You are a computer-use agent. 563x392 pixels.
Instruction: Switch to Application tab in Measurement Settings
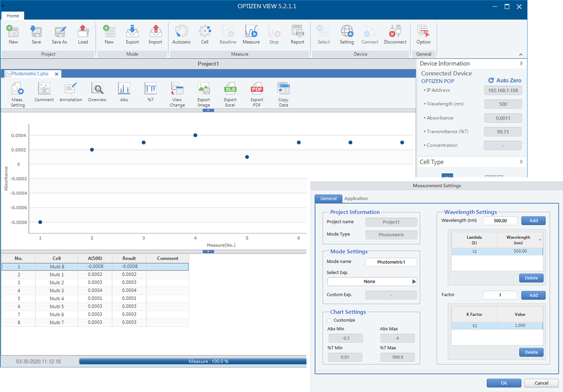click(356, 198)
